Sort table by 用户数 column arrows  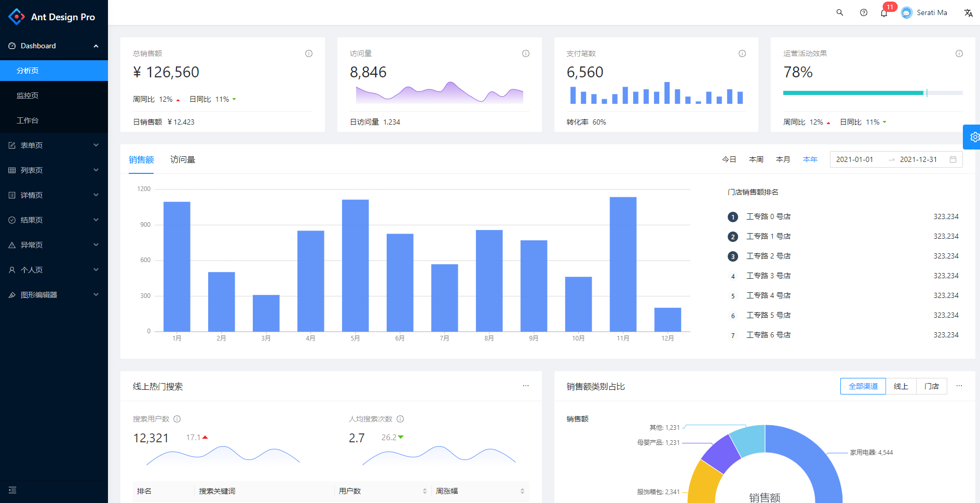[425, 491]
